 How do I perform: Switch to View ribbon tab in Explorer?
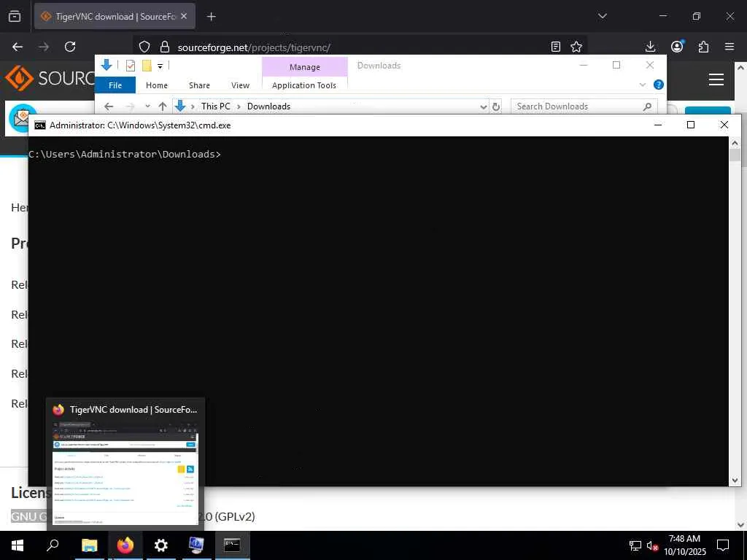click(x=240, y=85)
